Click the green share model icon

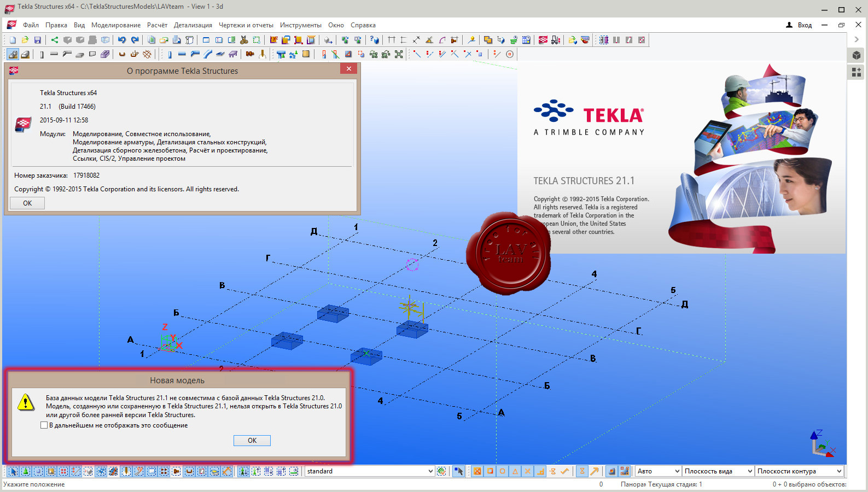[x=55, y=40]
